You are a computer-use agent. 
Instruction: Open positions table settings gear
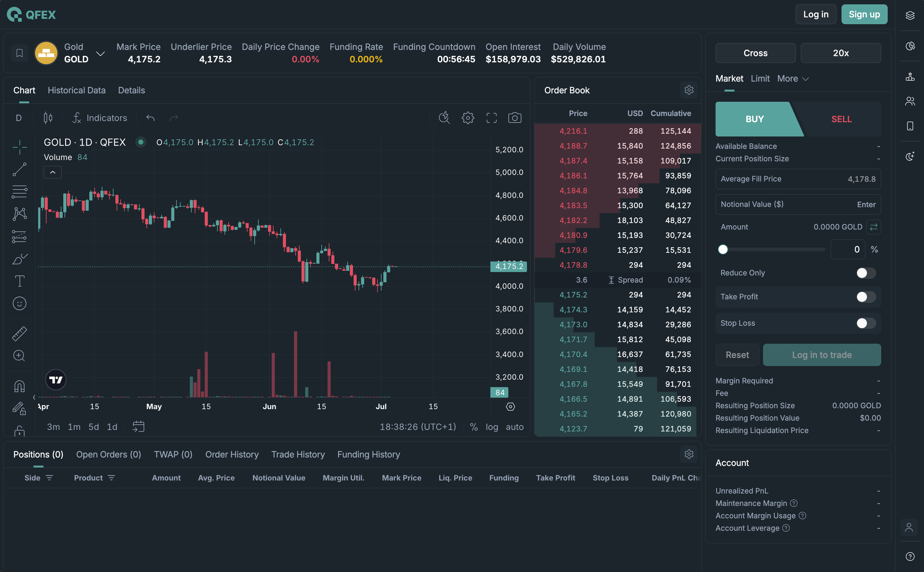pyautogui.click(x=689, y=454)
